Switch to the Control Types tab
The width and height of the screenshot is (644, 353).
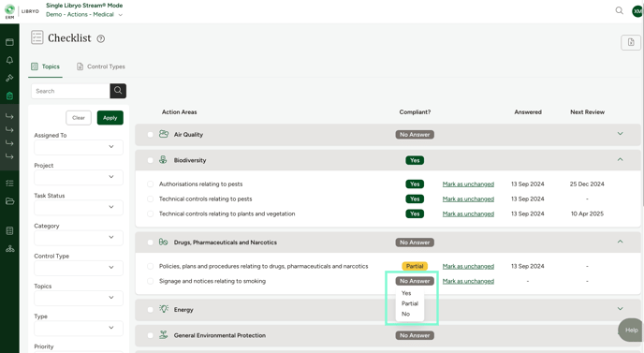(x=101, y=66)
